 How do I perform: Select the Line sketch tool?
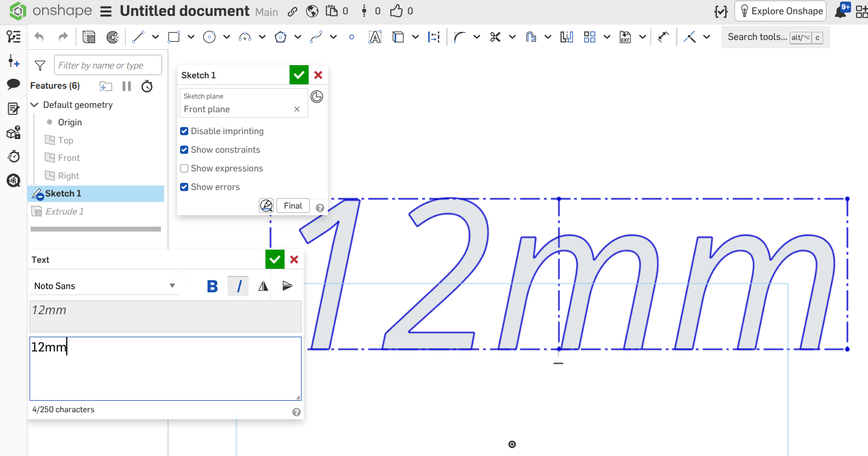point(138,37)
